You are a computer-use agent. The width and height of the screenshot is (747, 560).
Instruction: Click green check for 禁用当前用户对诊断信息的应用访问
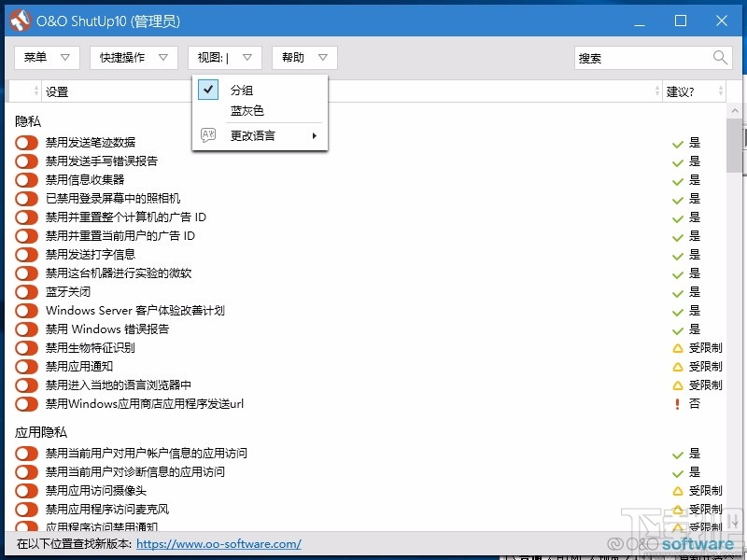point(678,473)
